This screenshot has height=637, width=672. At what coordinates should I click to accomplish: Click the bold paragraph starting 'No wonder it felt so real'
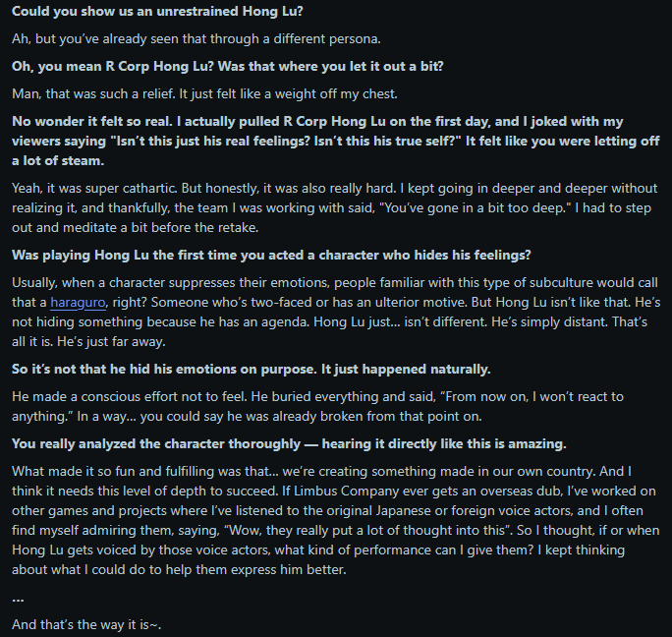click(x=336, y=142)
